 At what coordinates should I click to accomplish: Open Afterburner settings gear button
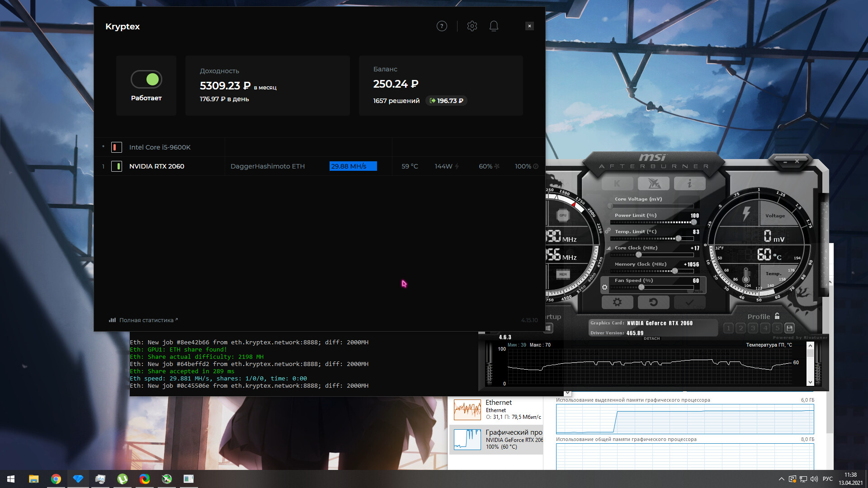click(x=617, y=302)
